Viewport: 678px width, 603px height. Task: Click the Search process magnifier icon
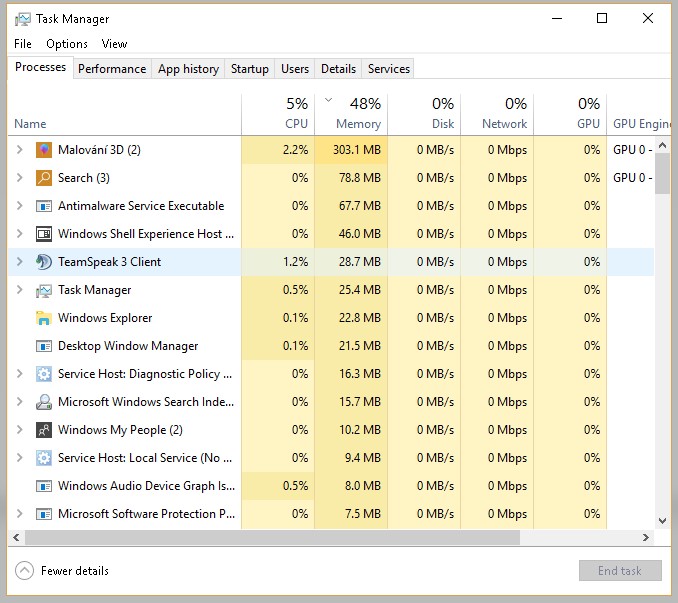point(44,178)
